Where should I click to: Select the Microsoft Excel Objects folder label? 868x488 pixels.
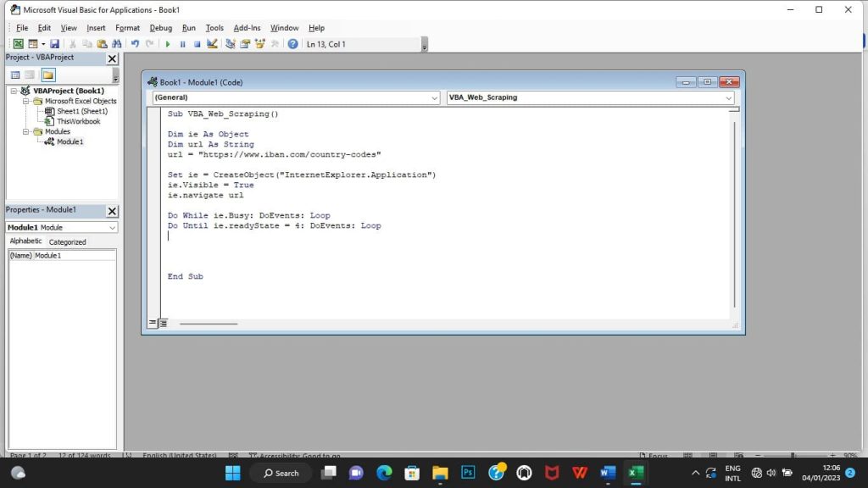coord(81,102)
